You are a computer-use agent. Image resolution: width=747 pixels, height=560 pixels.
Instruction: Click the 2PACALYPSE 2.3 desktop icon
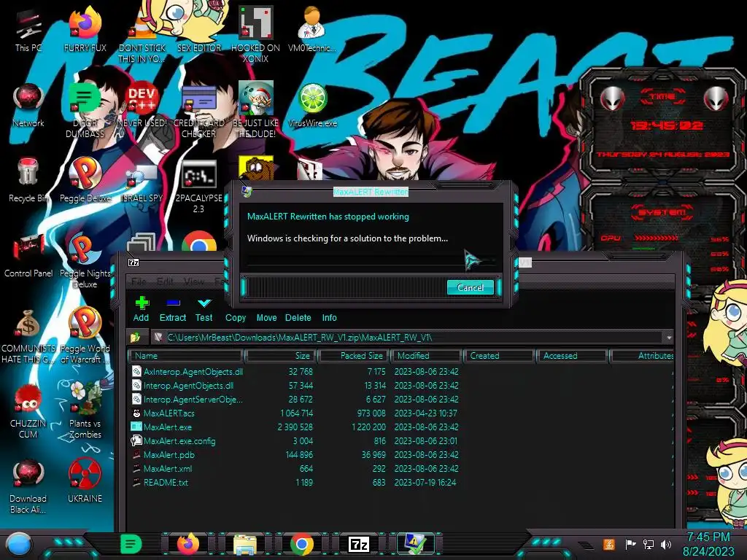tap(198, 187)
